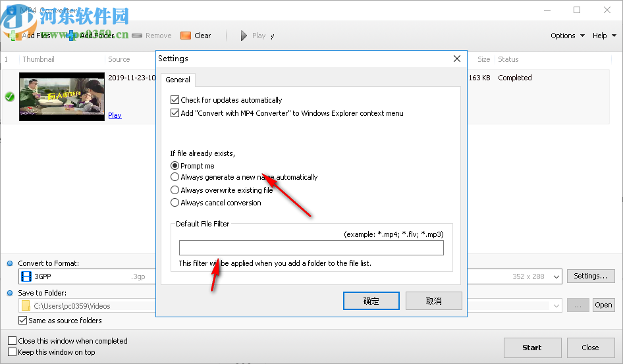Click the Clear toolbar label
The height and width of the screenshot is (364, 623).
point(203,36)
